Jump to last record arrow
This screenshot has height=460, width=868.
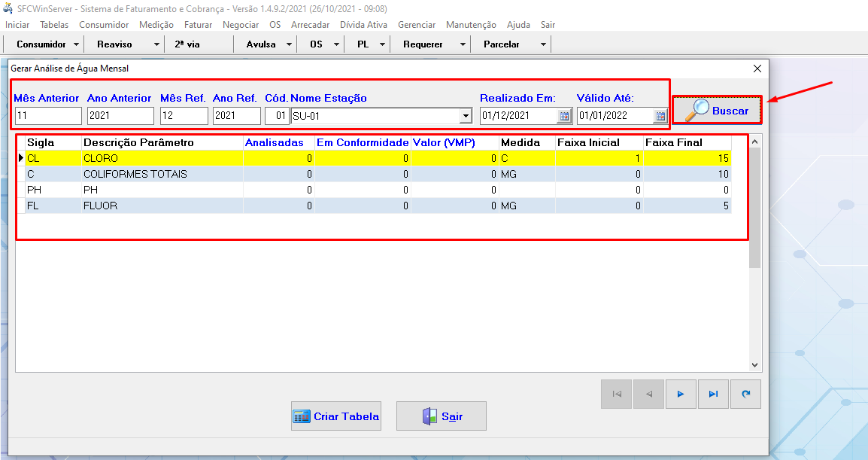pos(713,394)
